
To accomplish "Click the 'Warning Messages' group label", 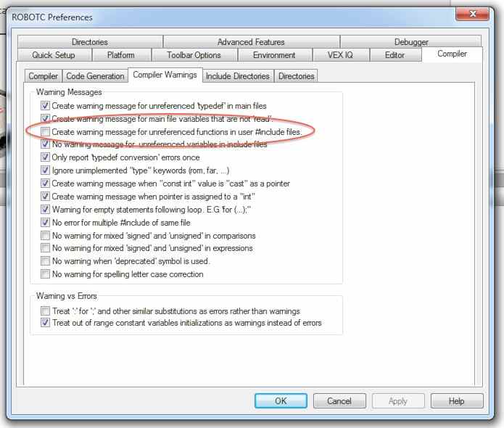I will pos(69,92).
